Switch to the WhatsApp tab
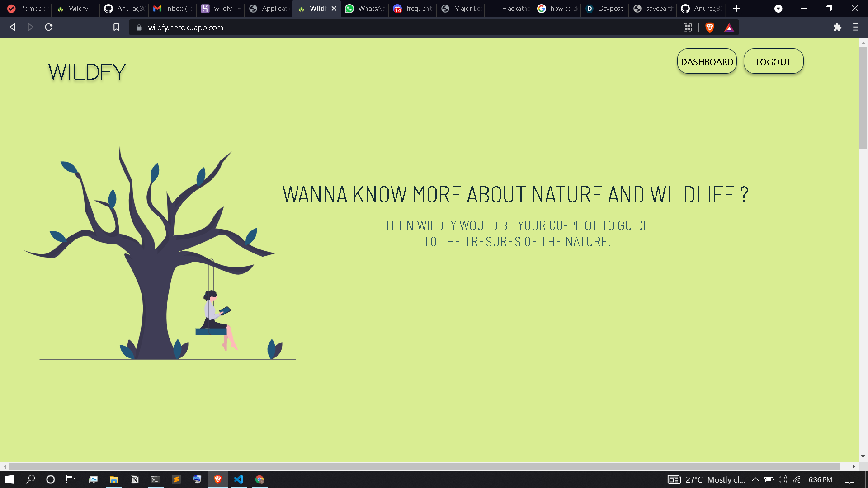 365,9
